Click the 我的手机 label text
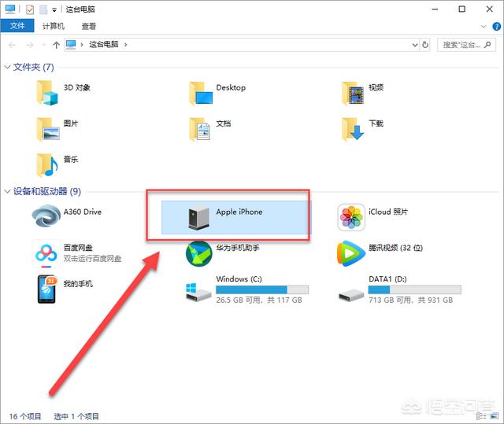504x424 pixels. click(x=78, y=284)
